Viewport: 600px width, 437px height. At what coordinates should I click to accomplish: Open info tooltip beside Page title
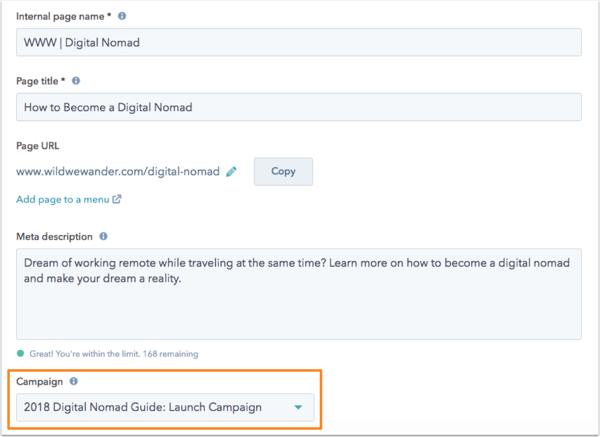click(76, 81)
